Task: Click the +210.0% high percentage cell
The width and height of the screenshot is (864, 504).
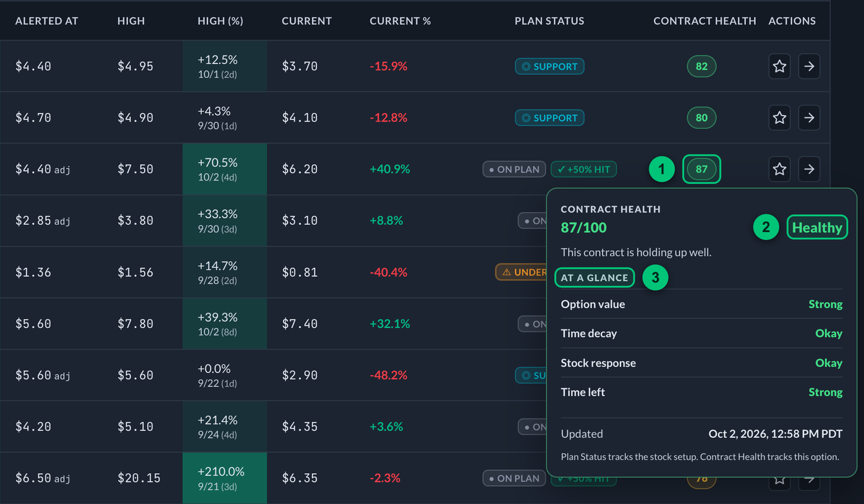Action: [225, 478]
